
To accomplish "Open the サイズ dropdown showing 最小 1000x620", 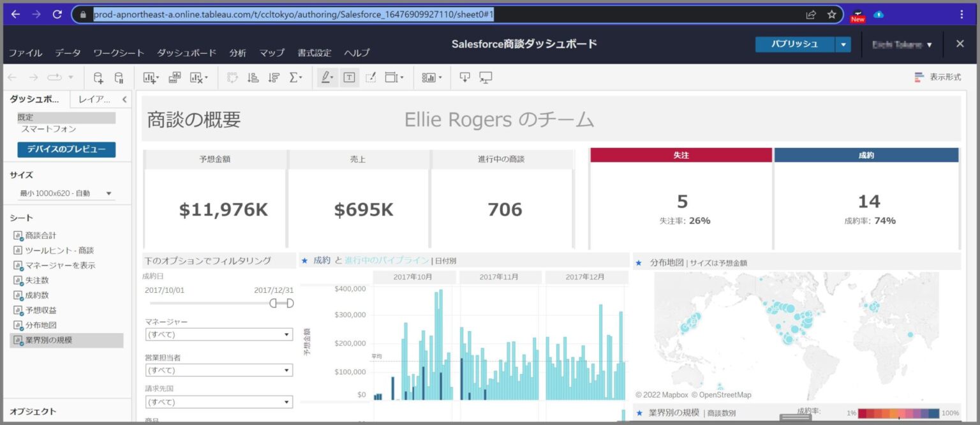I will click(x=66, y=193).
